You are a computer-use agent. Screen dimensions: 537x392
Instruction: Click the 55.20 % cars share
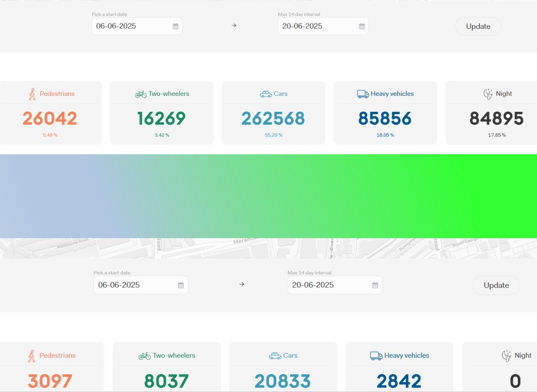click(273, 135)
